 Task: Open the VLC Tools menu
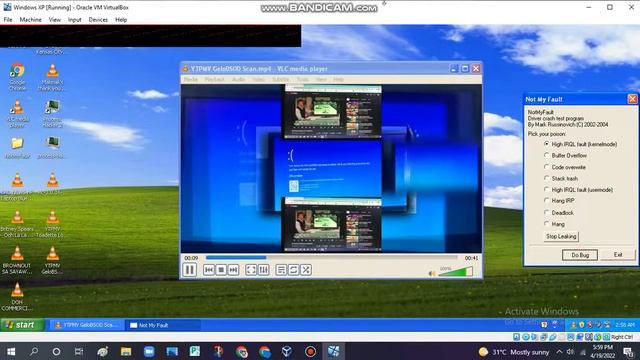pyautogui.click(x=302, y=79)
